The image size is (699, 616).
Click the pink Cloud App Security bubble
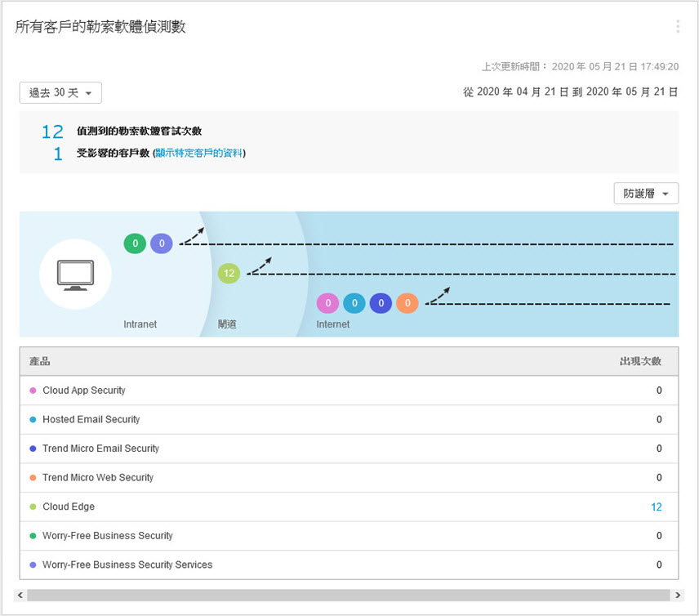(327, 304)
